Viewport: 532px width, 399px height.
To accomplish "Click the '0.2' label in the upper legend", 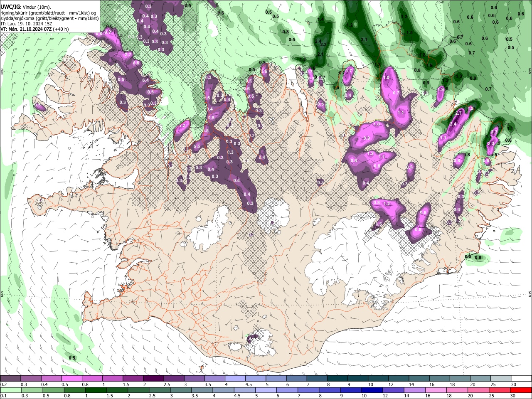I will pos(3,384).
